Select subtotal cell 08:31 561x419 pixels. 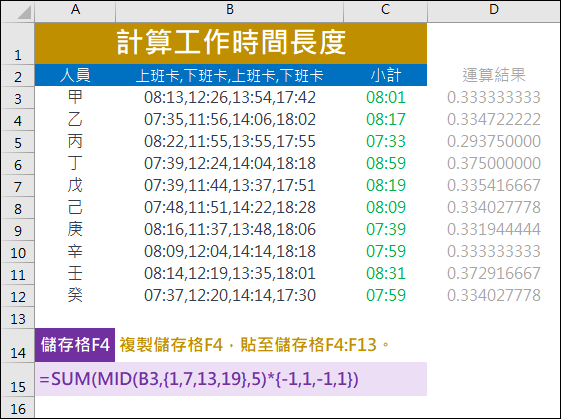[385, 273]
